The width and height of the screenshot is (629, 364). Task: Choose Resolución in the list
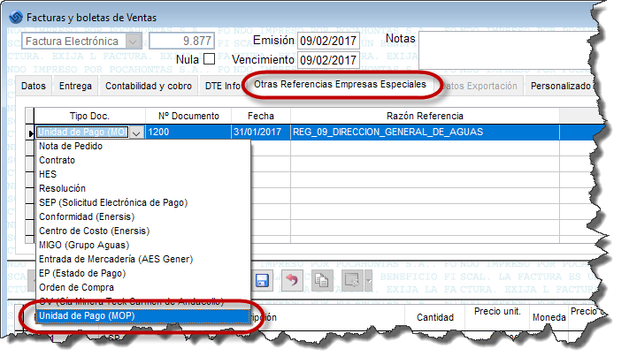pos(143,188)
